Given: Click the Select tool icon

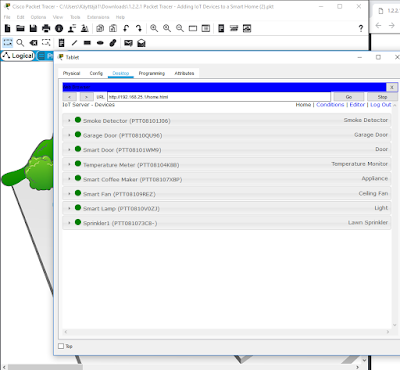Looking at the screenshot, I should pyautogui.click(x=8, y=43).
